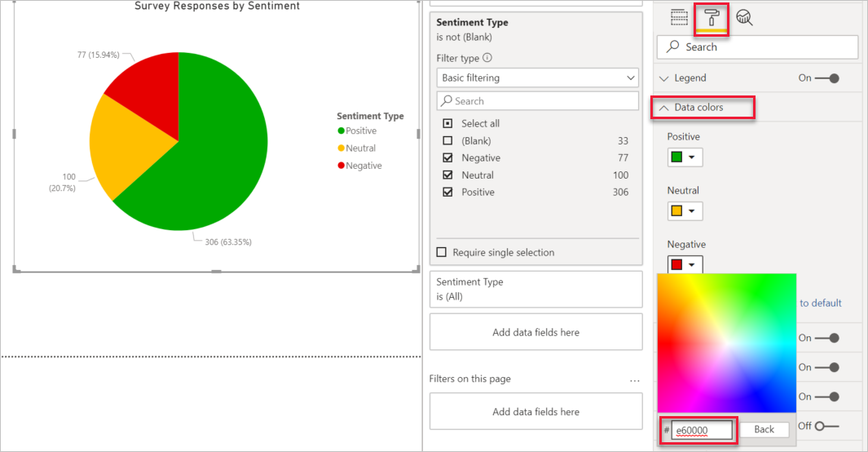
Task: Click the revert to default link
Action: click(821, 303)
